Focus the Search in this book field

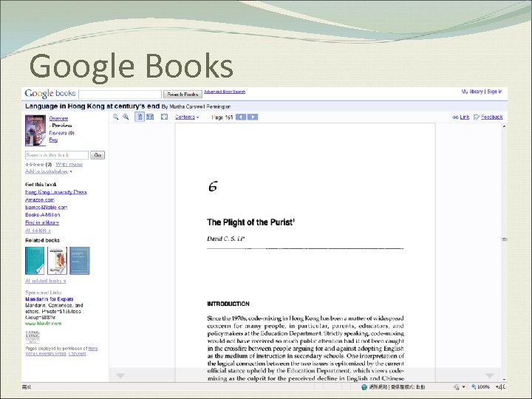[x=57, y=155]
